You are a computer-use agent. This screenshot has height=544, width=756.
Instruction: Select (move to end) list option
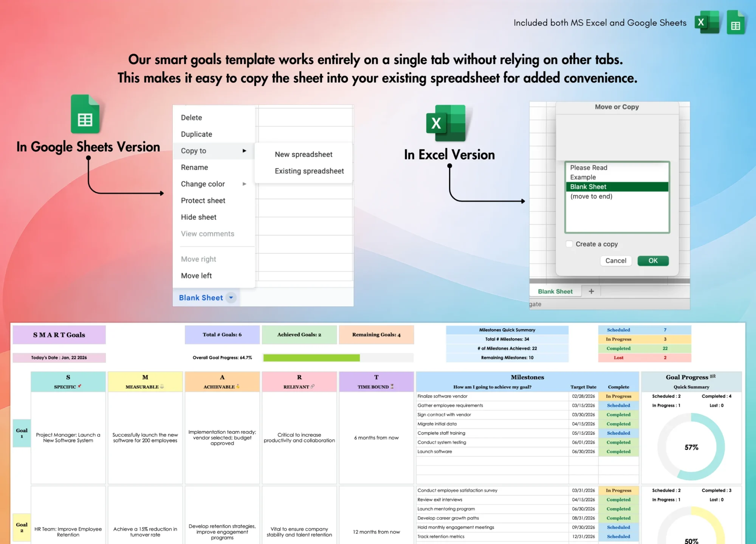tap(617, 196)
